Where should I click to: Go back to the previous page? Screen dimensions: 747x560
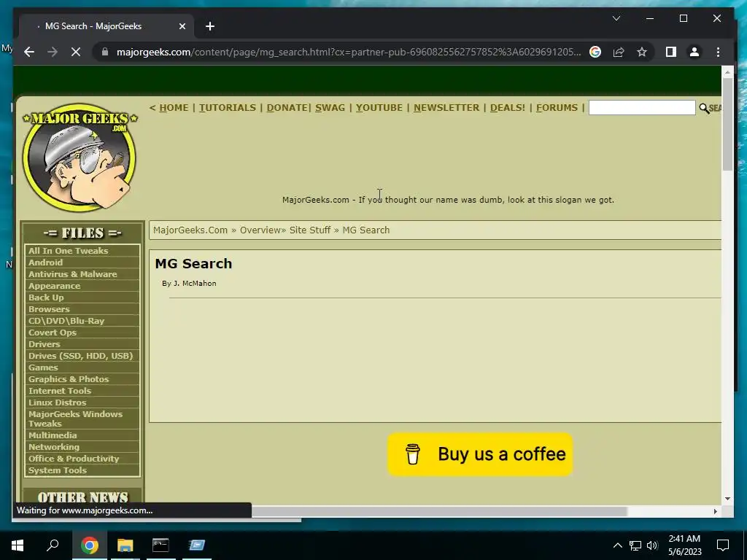[x=29, y=52]
